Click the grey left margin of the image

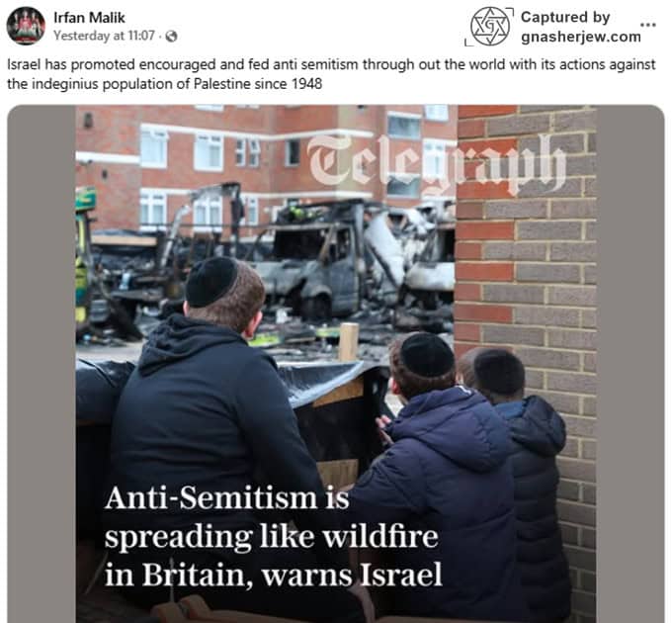pos(42,364)
